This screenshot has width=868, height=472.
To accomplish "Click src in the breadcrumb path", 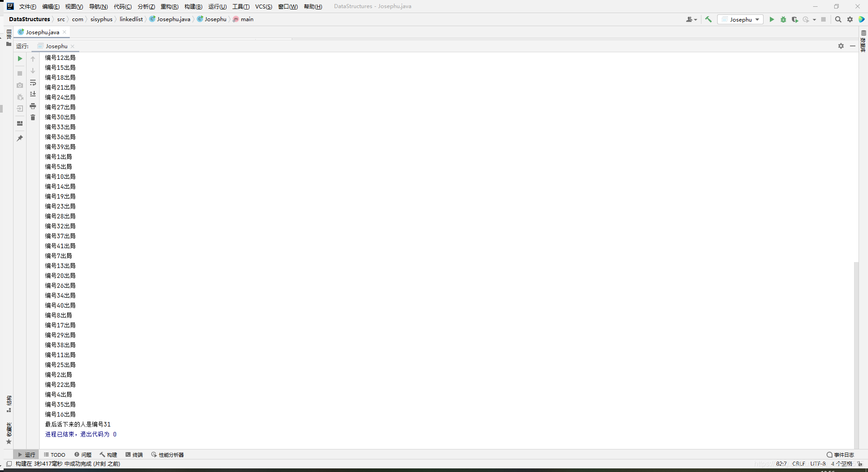I will (61, 19).
